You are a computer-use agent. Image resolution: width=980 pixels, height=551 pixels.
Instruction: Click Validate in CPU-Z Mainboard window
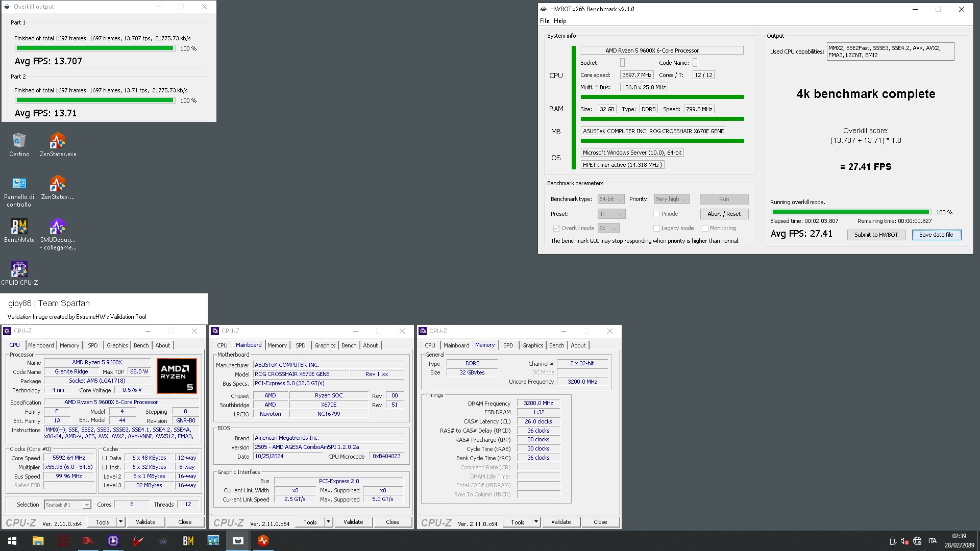point(353,522)
